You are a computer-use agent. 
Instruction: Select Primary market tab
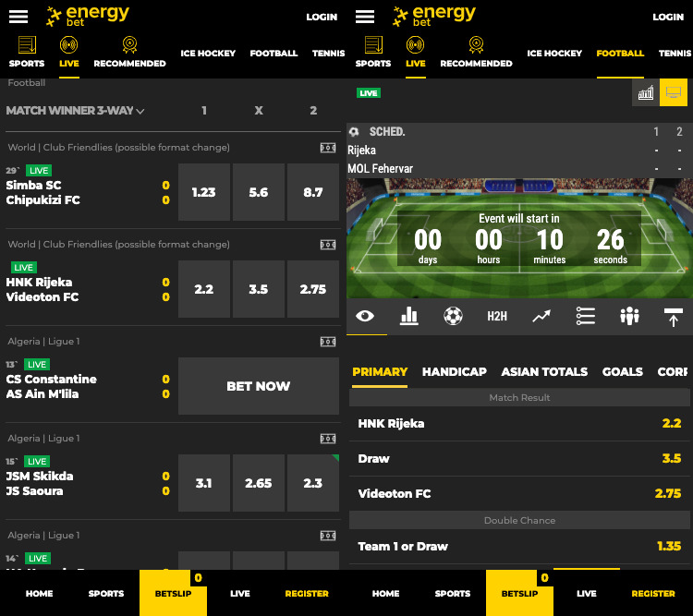click(x=380, y=371)
